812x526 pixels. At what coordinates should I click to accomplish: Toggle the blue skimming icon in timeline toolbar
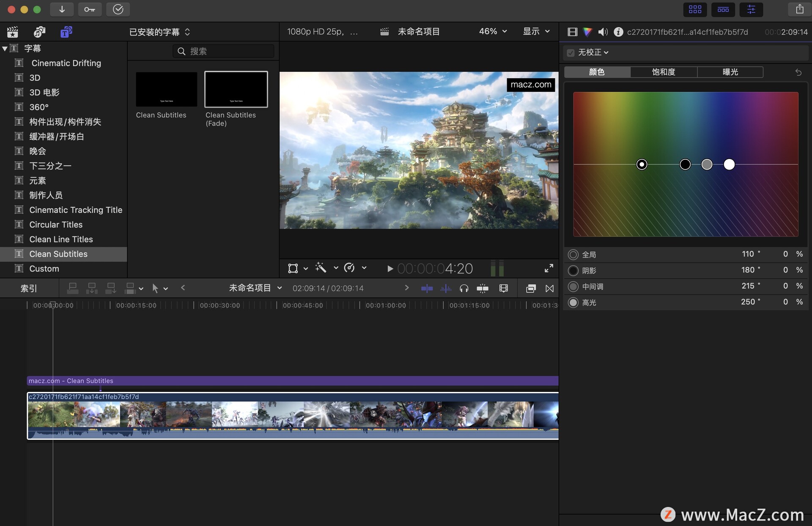tap(427, 288)
